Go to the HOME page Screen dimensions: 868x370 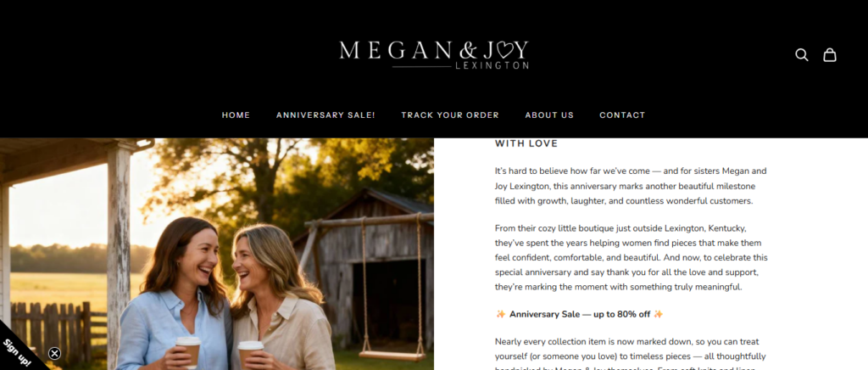(x=236, y=115)
